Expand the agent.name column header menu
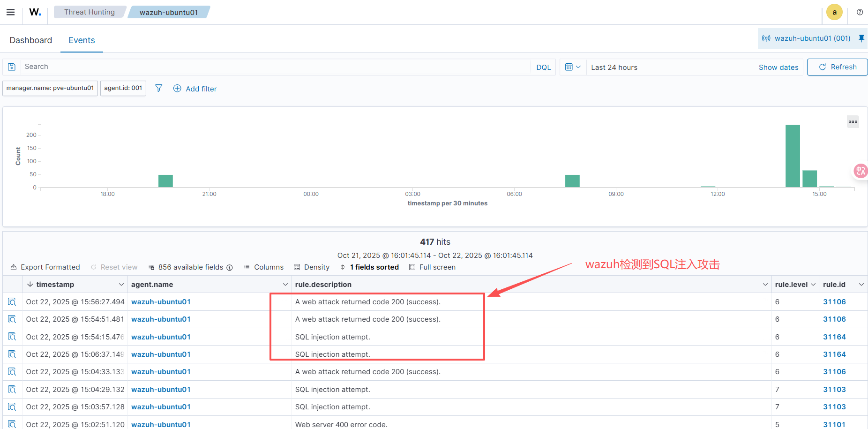The image size is (868, 429). coord(285,285)
